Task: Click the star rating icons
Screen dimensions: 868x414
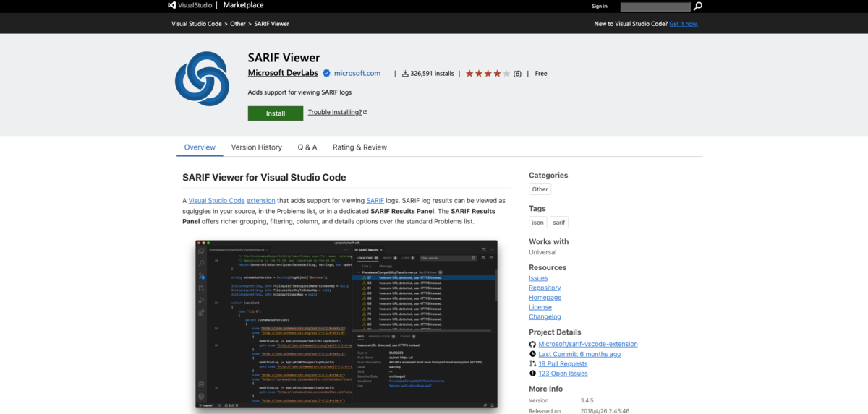Action: [x=488, y=73]
